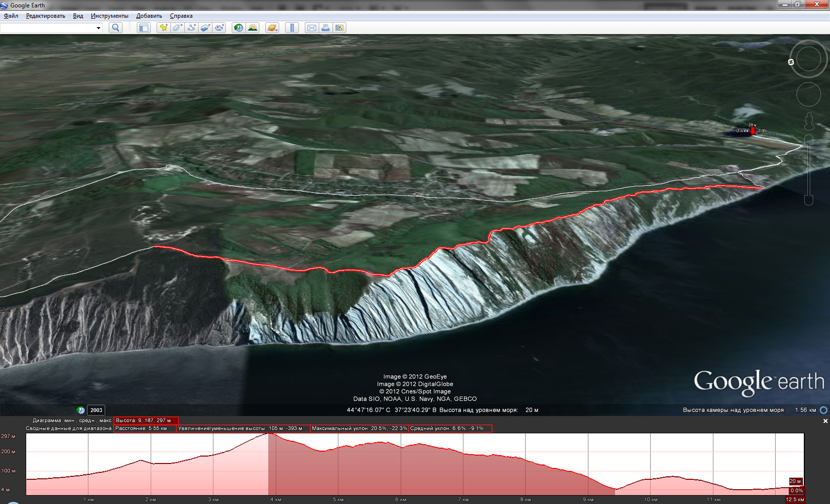Add a placemark with the pushpin icon
Viewport: 830px width, 504px height.
pyautogui.click(x=163, y=28)
